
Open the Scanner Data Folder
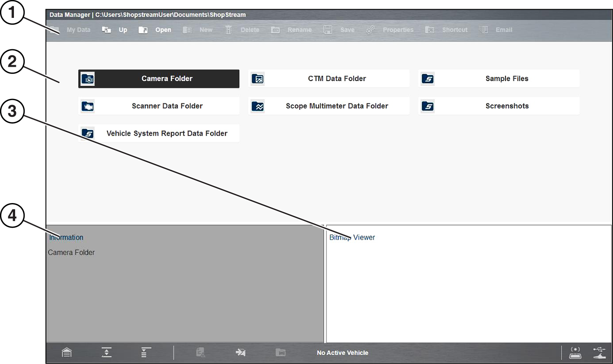pos(159,106)
